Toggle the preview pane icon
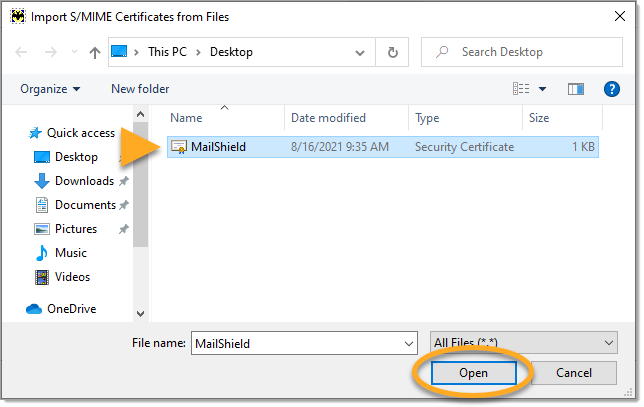 (575, 89)
